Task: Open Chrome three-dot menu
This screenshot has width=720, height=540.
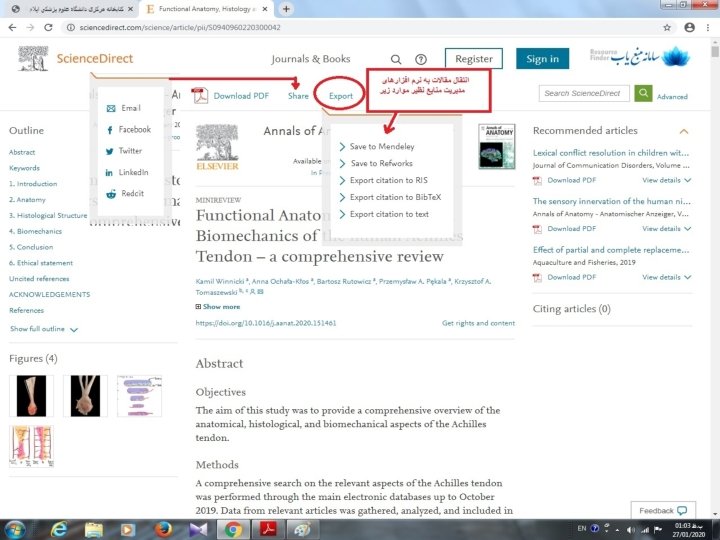Action: click(708, 28)
